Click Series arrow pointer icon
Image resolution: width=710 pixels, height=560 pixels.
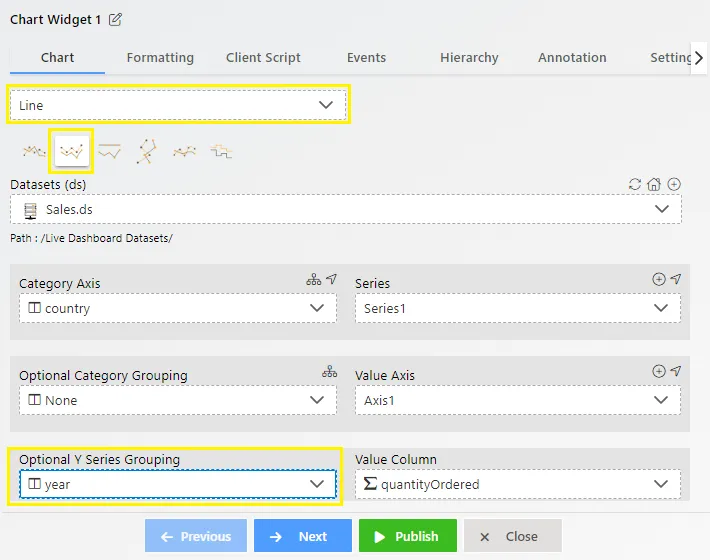point(676,279)
